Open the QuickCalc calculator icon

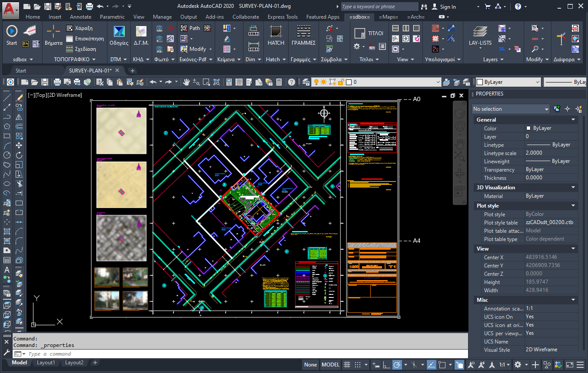(x=279, y=82)
